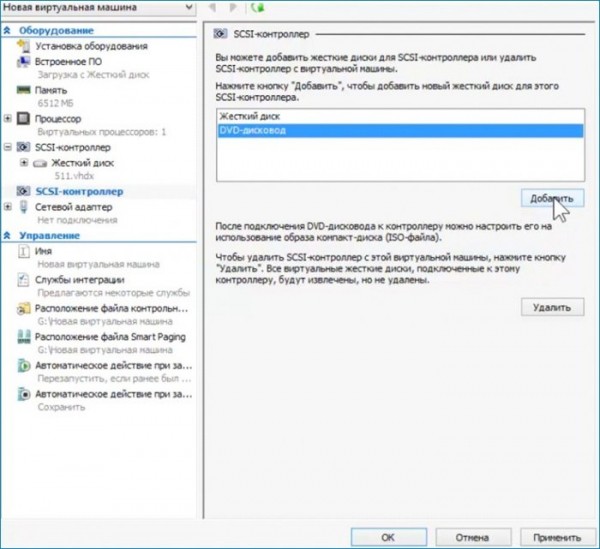Select Расположение файла контрольн... item

pos(112,308)
